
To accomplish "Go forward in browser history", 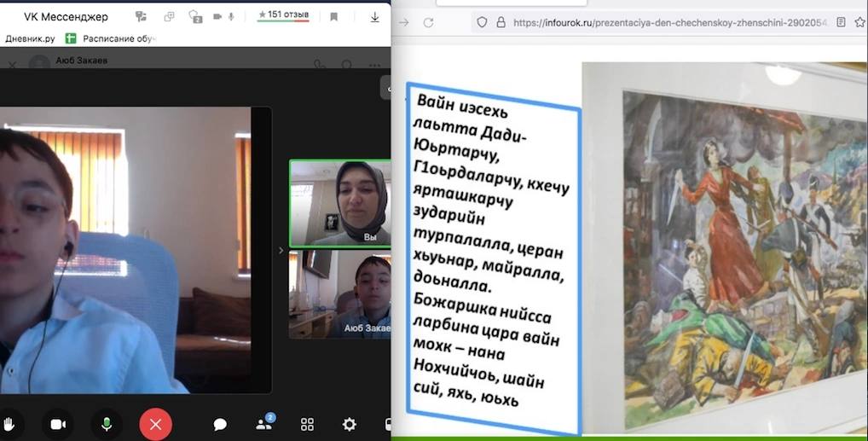I will coord(403,22).
